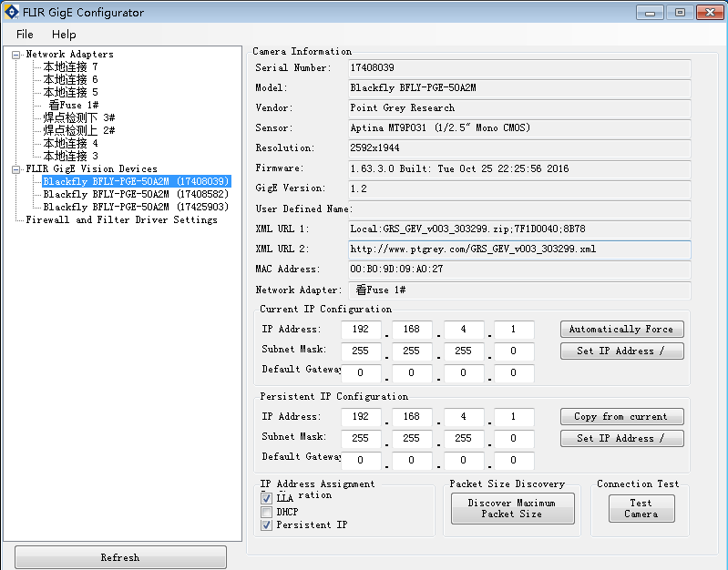This screenshot has height=570, width=728.
Task: Select adapter 本地连接 5
Action: [x=70, y=92]
